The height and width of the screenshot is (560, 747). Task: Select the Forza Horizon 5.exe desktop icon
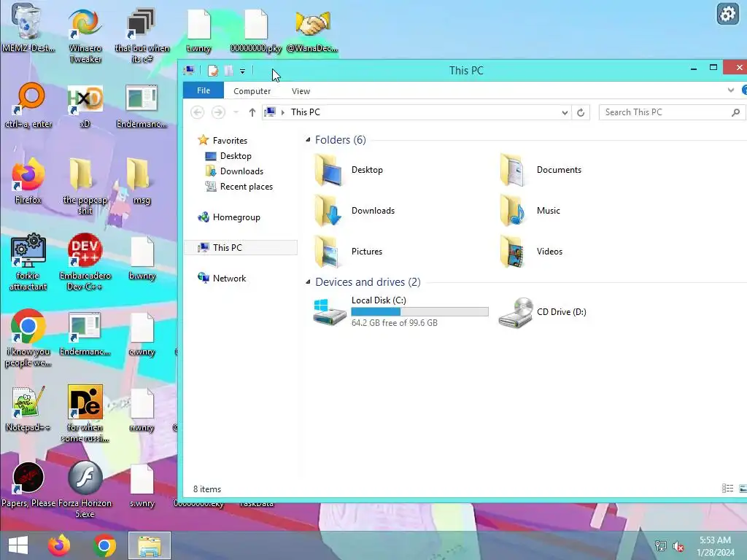pyautogui.click(x=85, y=489)
